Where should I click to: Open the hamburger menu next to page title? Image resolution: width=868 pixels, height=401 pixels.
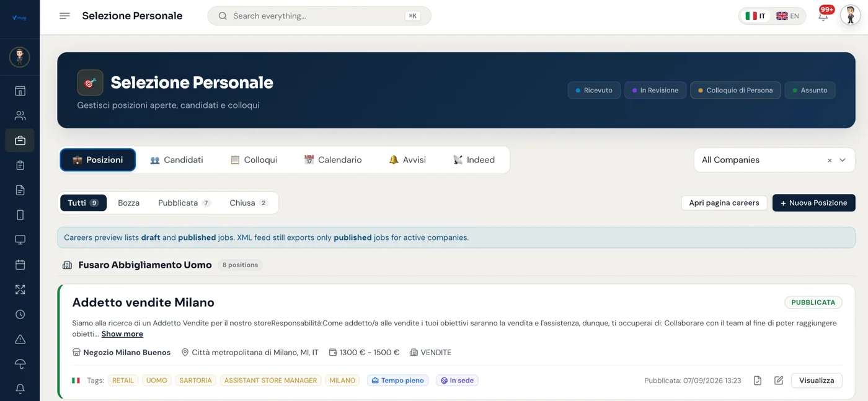[64, 16]
